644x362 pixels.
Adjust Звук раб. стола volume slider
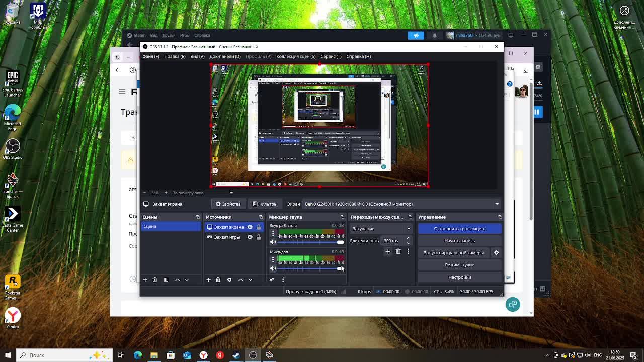tap(310, 242)
